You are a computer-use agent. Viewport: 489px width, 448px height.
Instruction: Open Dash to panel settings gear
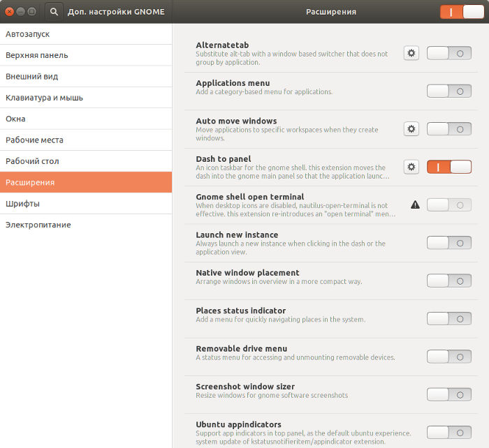click(x=411, y=167)
